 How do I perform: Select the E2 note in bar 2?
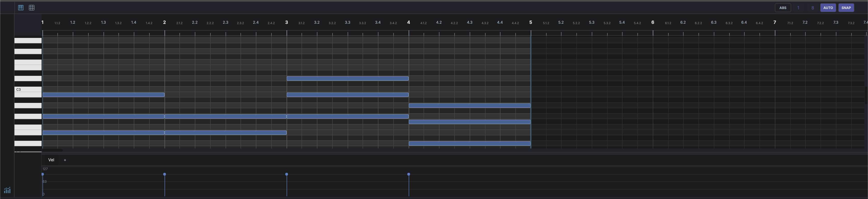225,133
